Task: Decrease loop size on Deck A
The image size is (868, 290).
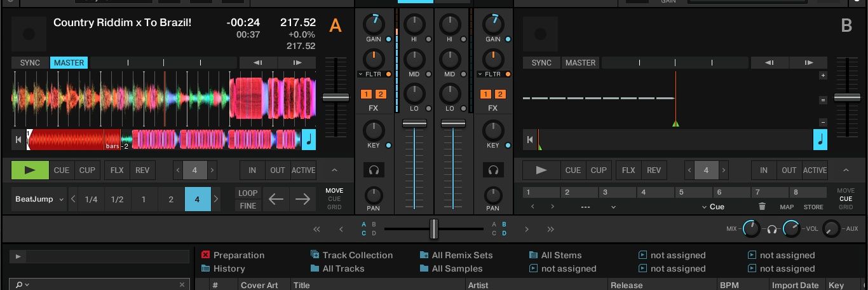Action: pyautogui.click(x=178, y=170)
